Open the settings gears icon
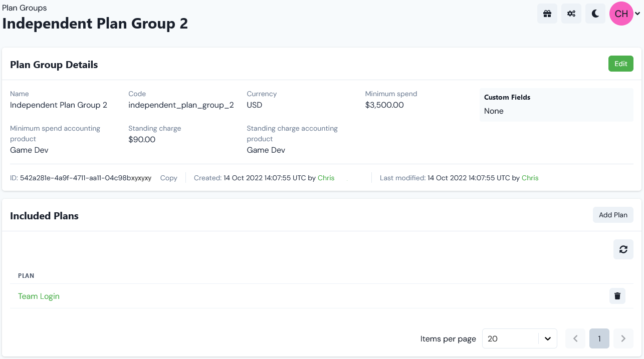 (x=571, y=14)
